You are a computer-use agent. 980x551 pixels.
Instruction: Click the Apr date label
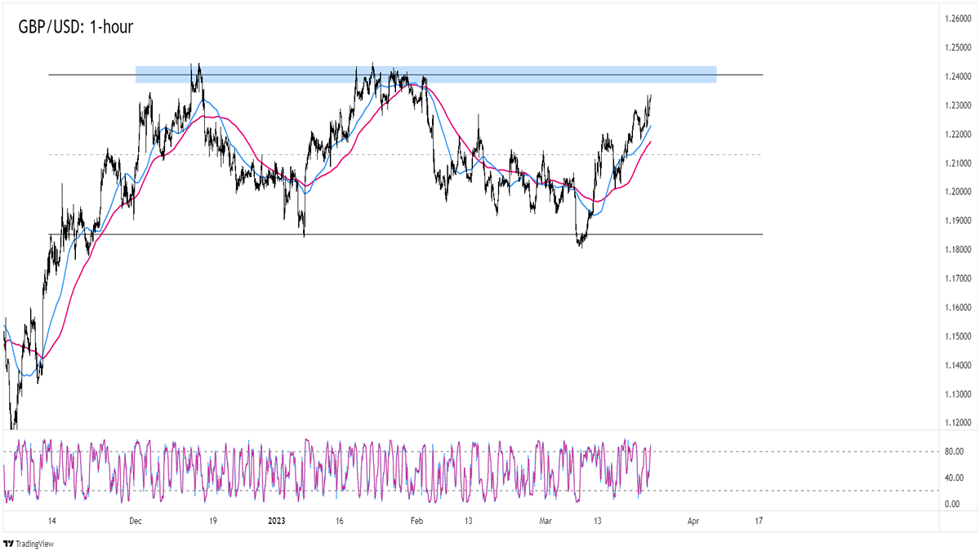click(x=693, y=521)
